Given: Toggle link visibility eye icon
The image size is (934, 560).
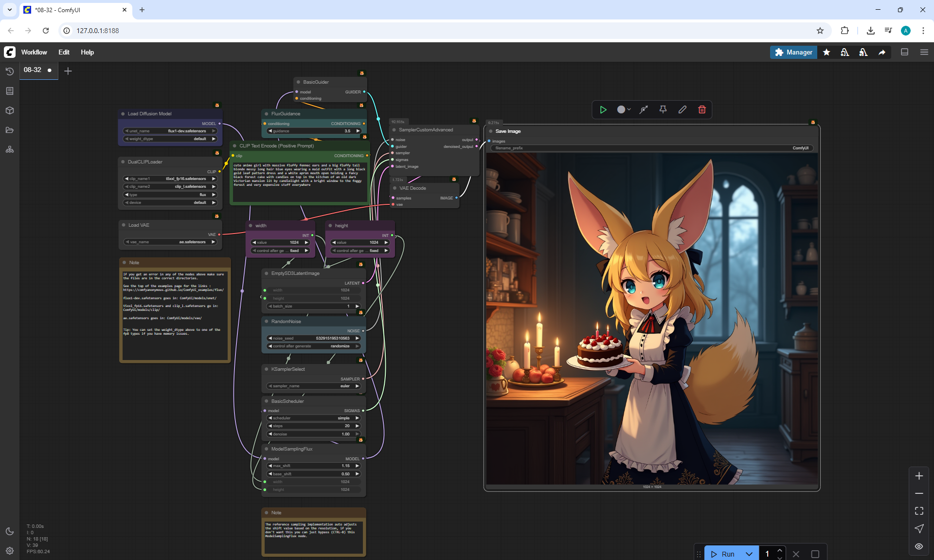Looking at the screenshot, I should click(x=918, y=546).
